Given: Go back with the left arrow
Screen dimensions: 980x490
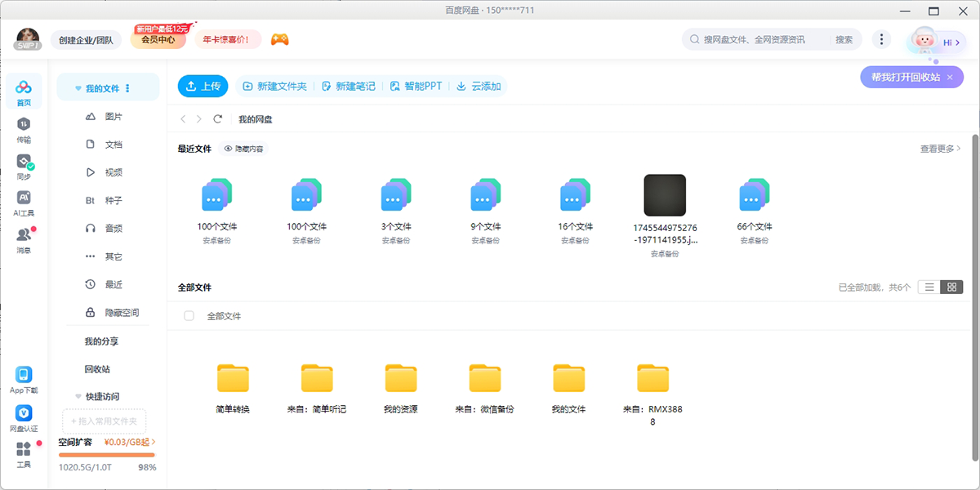Looking at the screenshot, I should pyautogui.click(x=184, y=119).
